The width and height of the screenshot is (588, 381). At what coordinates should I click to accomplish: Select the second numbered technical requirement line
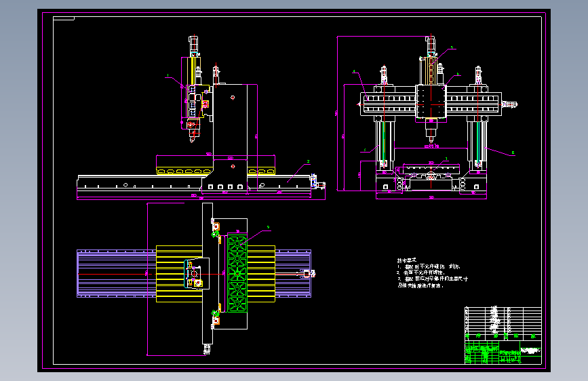click(x=420, y=273)
